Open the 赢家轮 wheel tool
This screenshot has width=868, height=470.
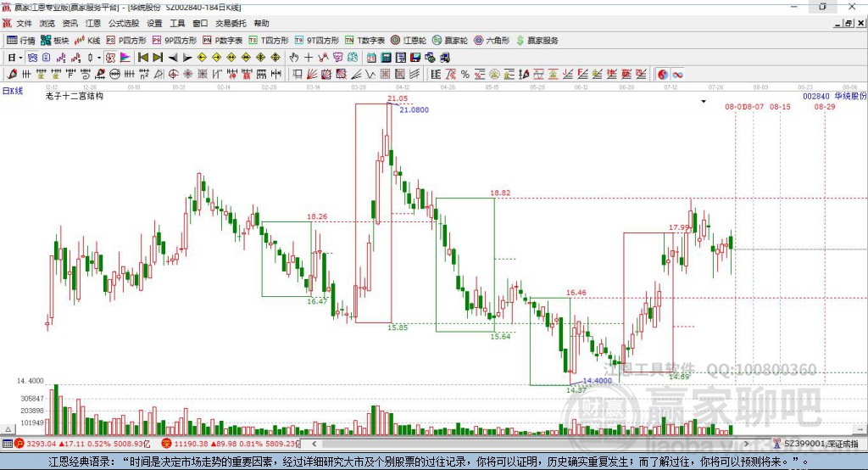450,41
